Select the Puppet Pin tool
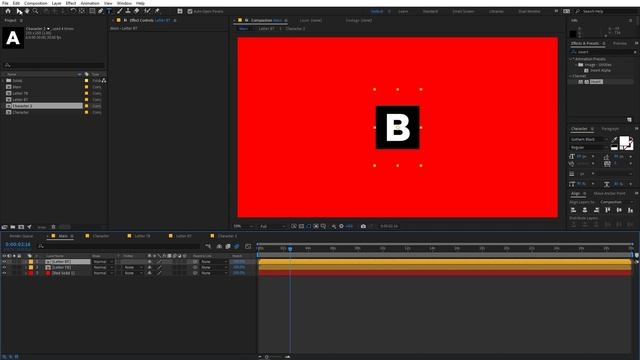 point(157,11)
